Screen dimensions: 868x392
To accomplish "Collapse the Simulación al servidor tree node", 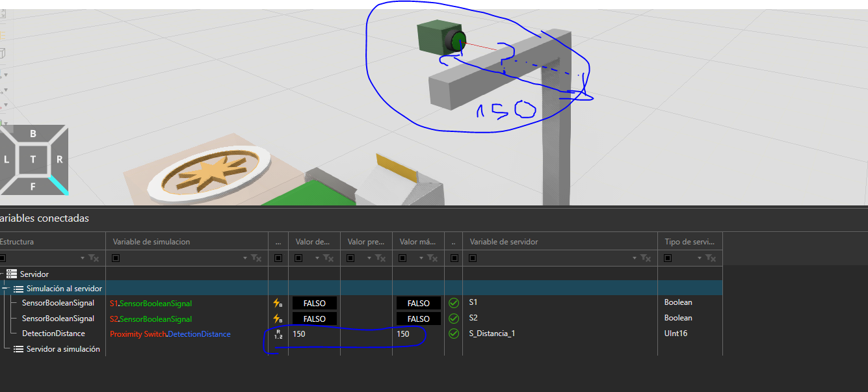I will [5, 289].
